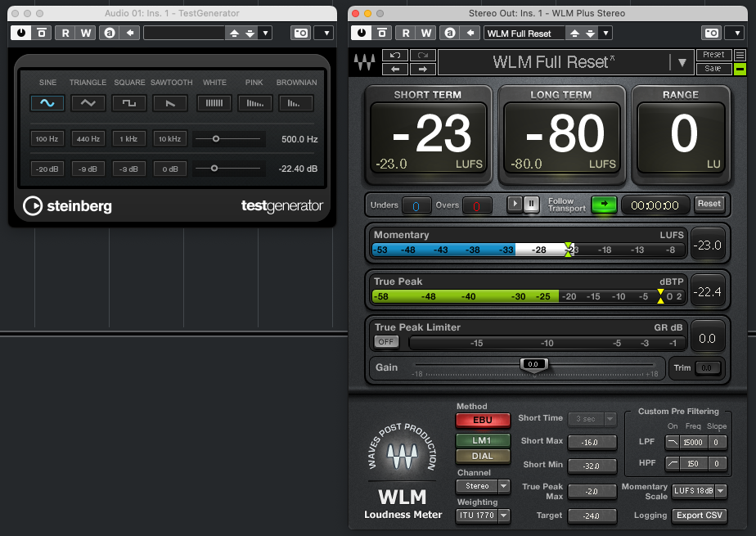Click the TestGenerator preset name field
Viewport: 756px width, 536px height.
(x=184, y=33)
